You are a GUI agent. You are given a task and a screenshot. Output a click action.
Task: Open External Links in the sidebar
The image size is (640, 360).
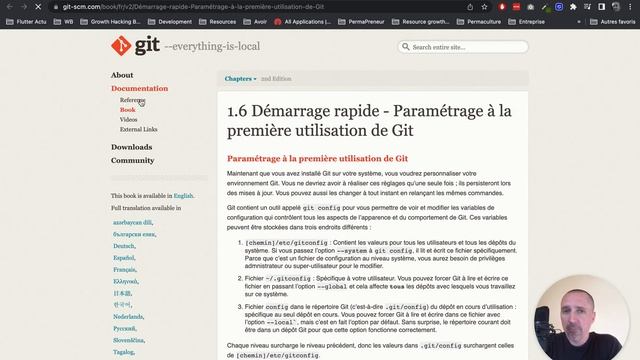coord(138,129)
